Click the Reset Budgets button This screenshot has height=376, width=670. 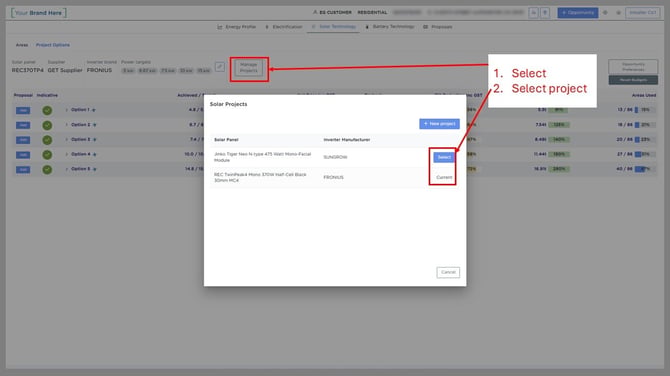[x=633, y=80]
